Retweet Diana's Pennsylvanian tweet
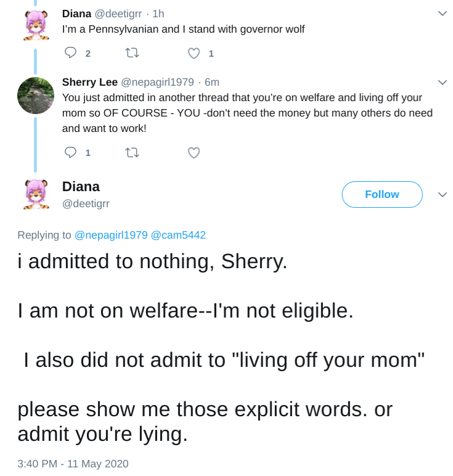This screenshot has width=453, height=476. coord(133,53)
